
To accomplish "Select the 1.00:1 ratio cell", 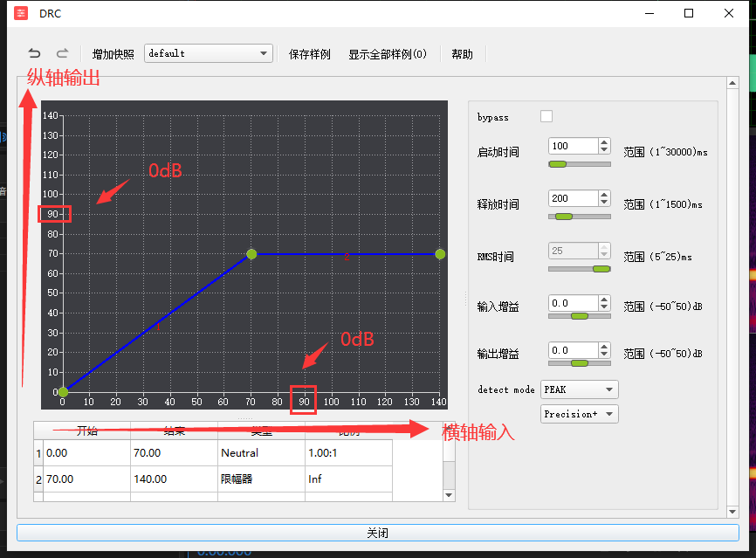I will click(348, 453).
